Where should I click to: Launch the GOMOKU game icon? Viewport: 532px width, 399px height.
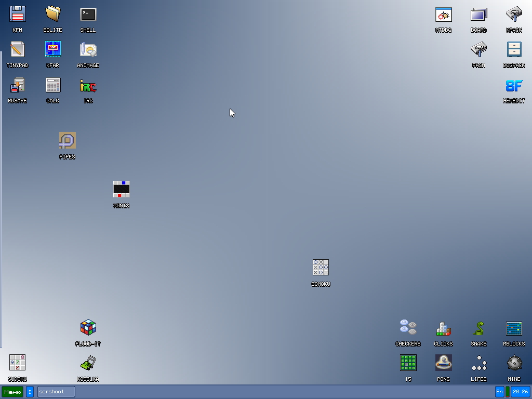321,268
